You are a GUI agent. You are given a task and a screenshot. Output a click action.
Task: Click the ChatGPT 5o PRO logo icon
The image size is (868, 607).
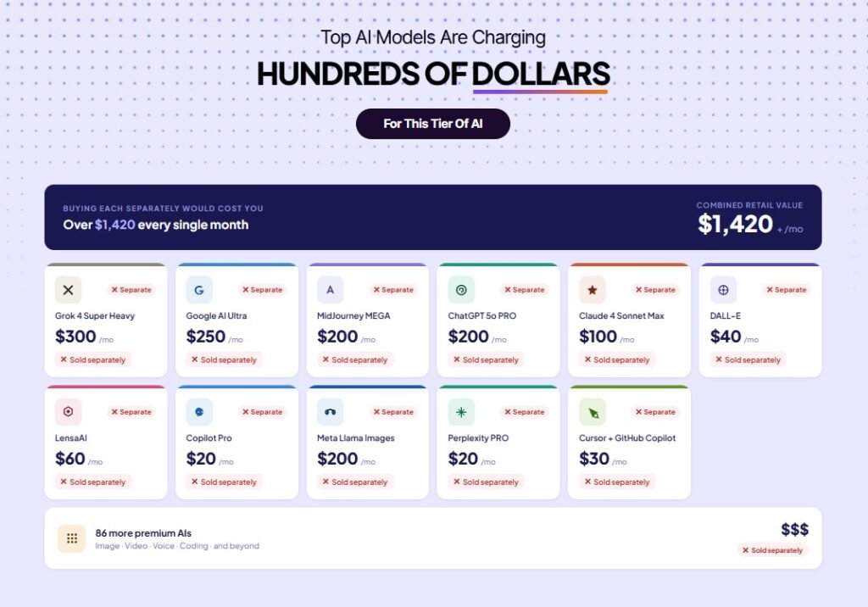tap(461, 290)
